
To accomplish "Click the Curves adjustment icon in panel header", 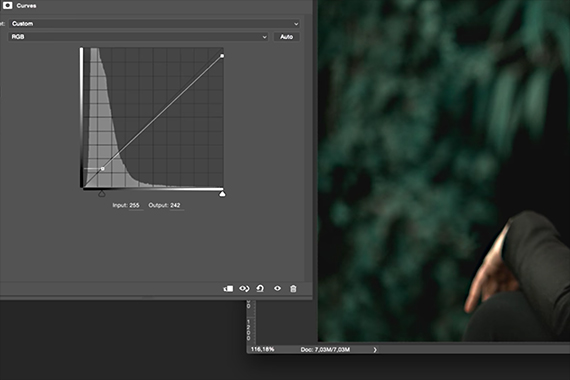I will (x=7, y=5).
